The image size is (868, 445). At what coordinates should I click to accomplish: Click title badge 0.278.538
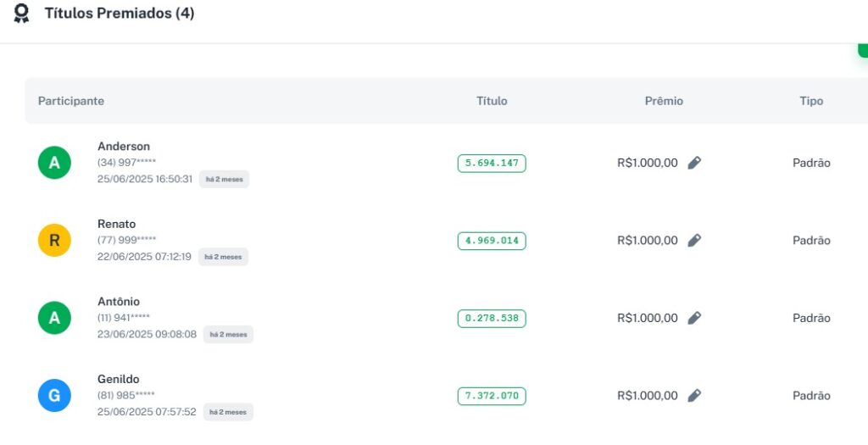[492, 319]
